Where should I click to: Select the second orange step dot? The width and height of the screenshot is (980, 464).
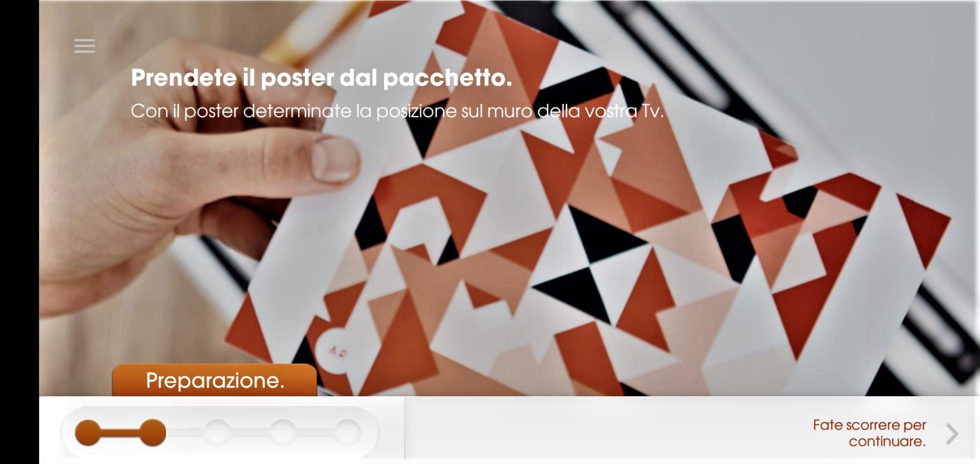153,433
